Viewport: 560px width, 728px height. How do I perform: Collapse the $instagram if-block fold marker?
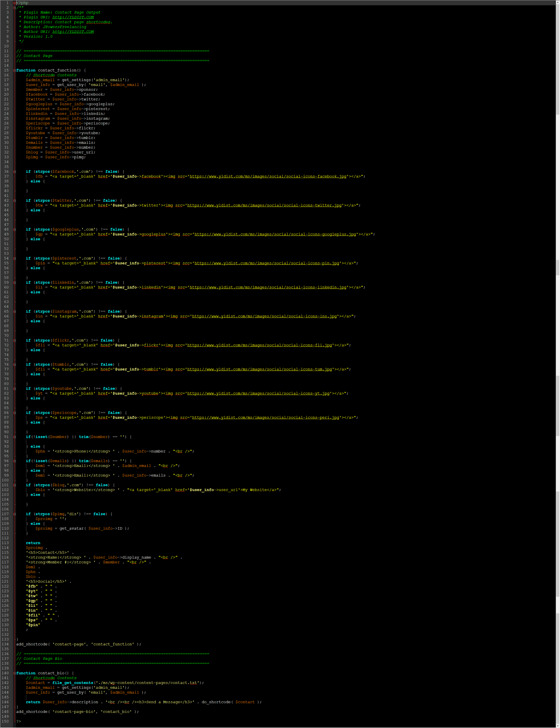15,312
